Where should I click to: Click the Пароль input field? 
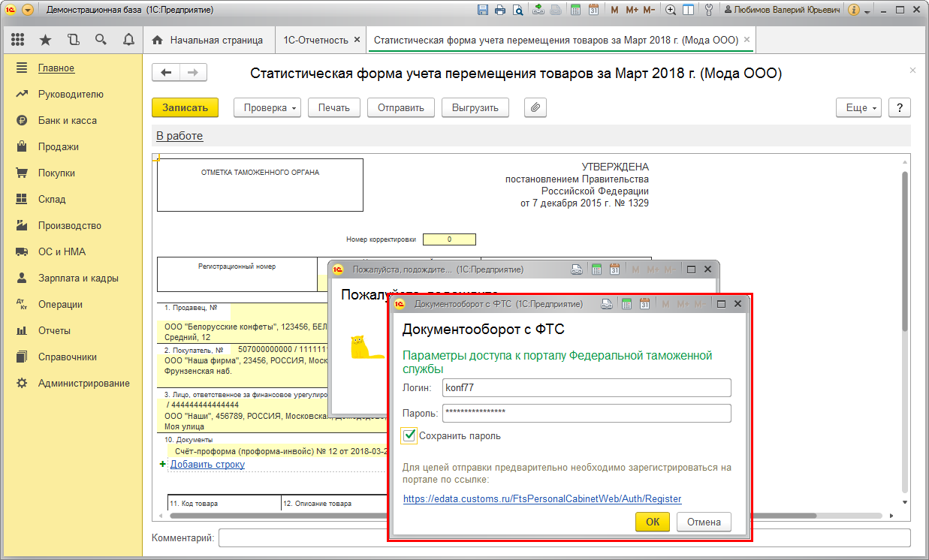click(x=587, y=414)
